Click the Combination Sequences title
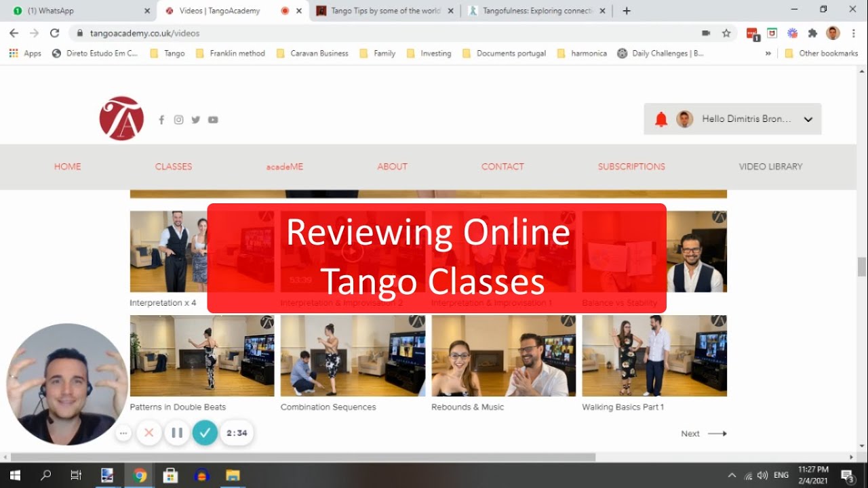Screen dimensions: 868x488 pyautogui.click(x=328, y=407)
